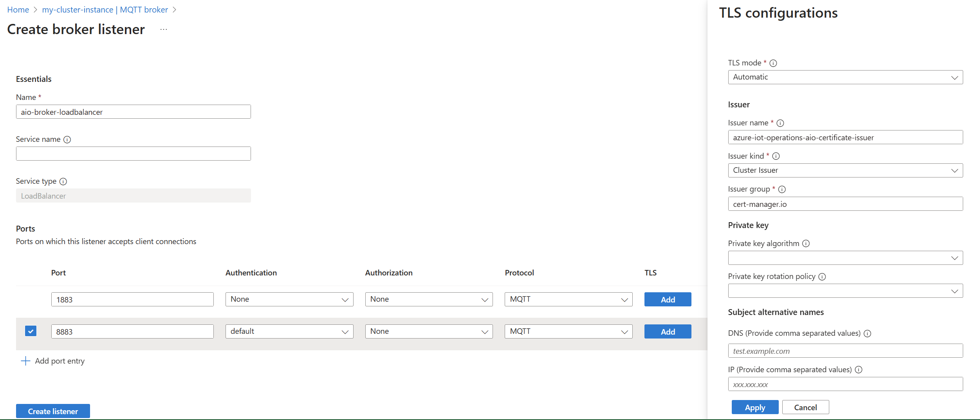Open the Authentication dropdown for port 8883
This screenshot has width=980, height=420.
click(289, 331)
